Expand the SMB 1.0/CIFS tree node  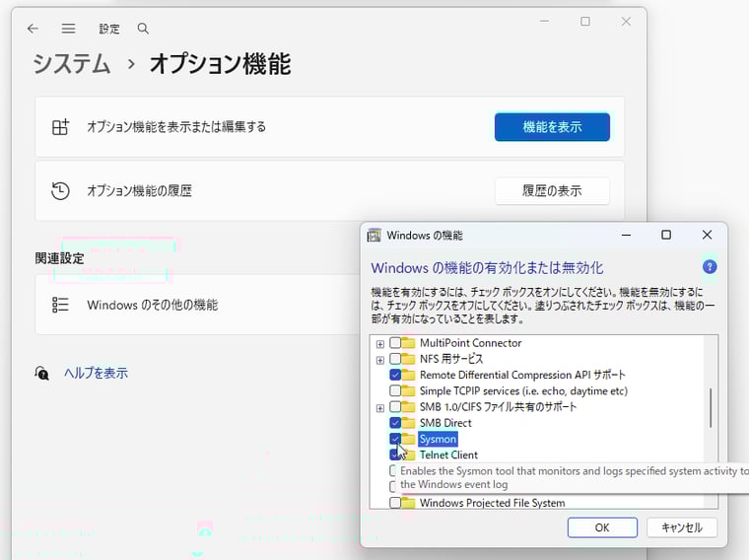[380, 408]
